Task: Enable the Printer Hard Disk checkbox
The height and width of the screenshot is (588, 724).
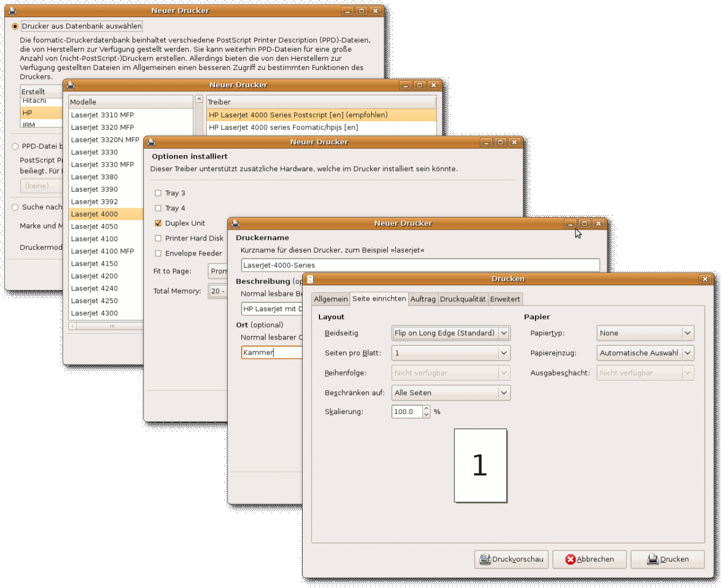Action: [x=158, y=238]
